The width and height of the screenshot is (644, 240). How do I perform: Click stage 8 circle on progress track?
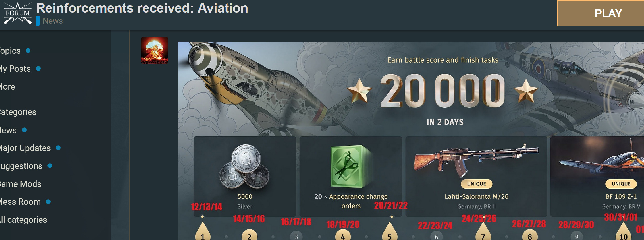tap(530, 235)
